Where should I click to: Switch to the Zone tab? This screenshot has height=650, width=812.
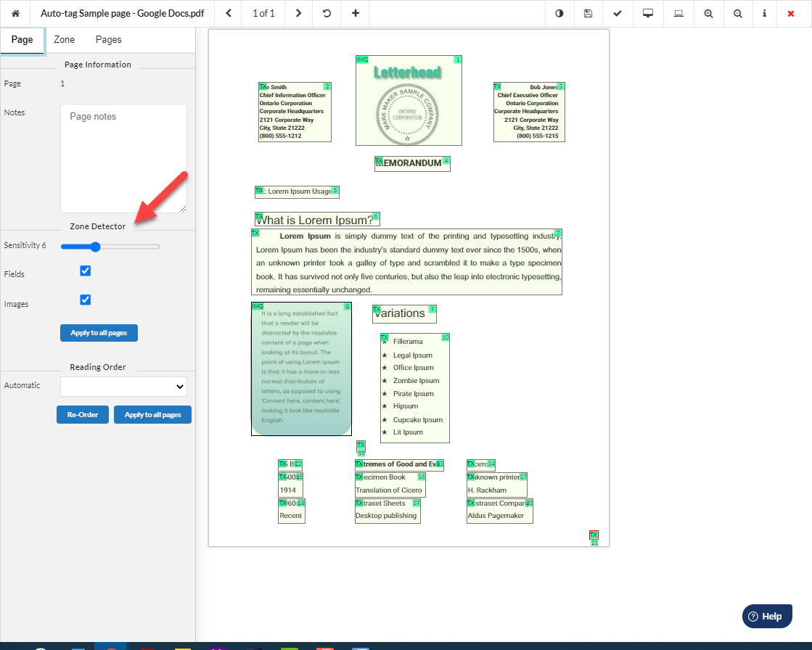point(64,39)
